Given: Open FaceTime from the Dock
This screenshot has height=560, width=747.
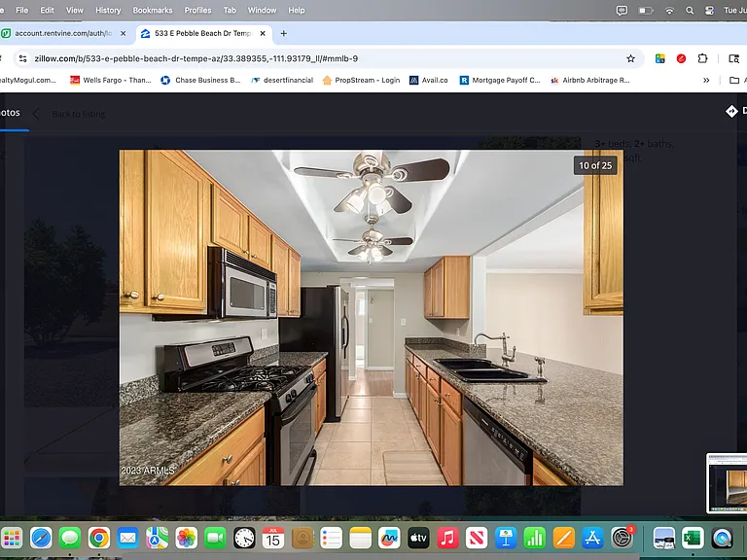Looking at the screenshot, I should tap(215, 538).
